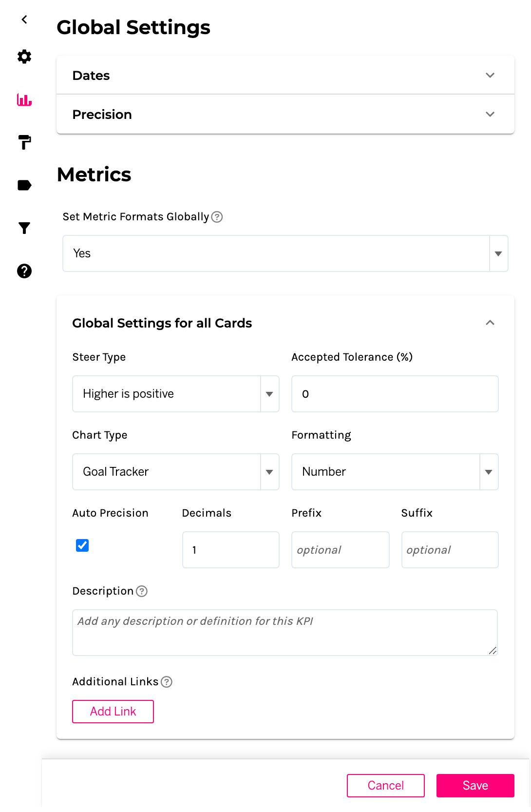Open the settings gear in sidebar
The image size is (531, 812).
pyautogui.click(x=24, y=57)
